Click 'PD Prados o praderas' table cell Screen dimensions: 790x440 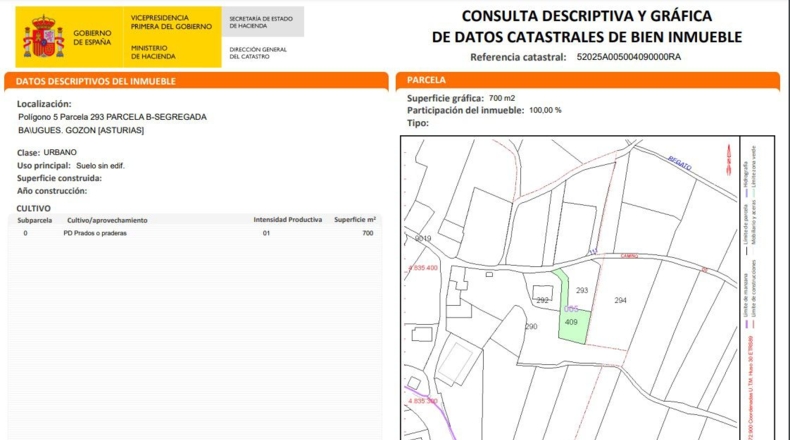(95, 233)
